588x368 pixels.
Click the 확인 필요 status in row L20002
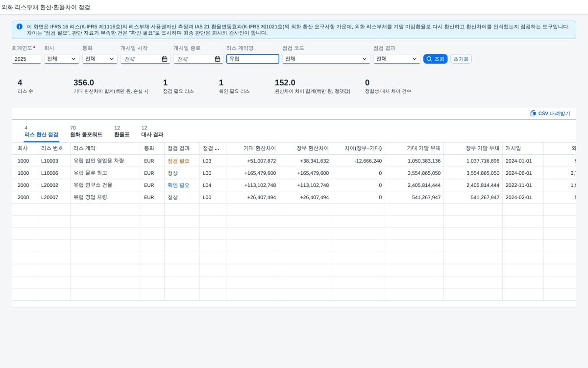(x=178, y=185)
